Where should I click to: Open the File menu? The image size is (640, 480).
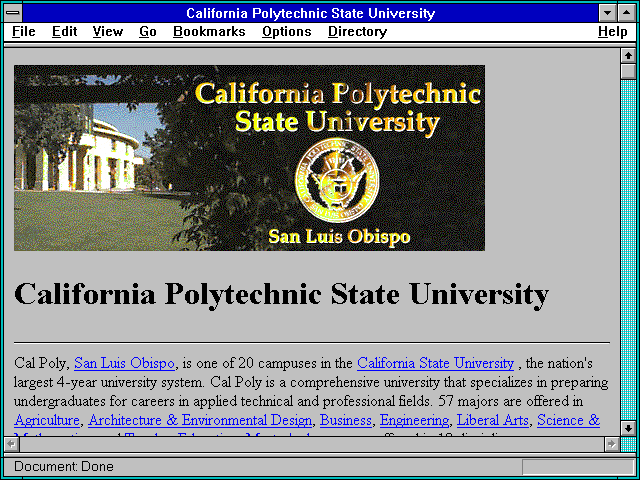coord(24,32)
